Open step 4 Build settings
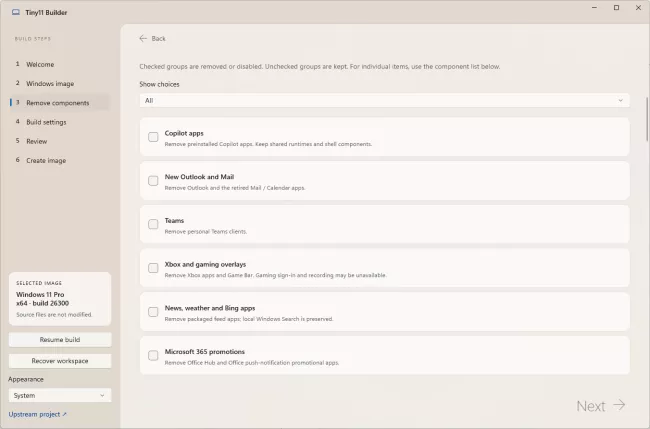650x429 pixels. [x=60, y=122]
